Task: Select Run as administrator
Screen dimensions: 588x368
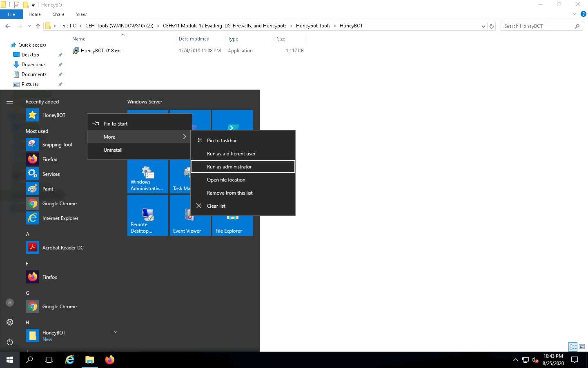Action: tap(243, 167)
